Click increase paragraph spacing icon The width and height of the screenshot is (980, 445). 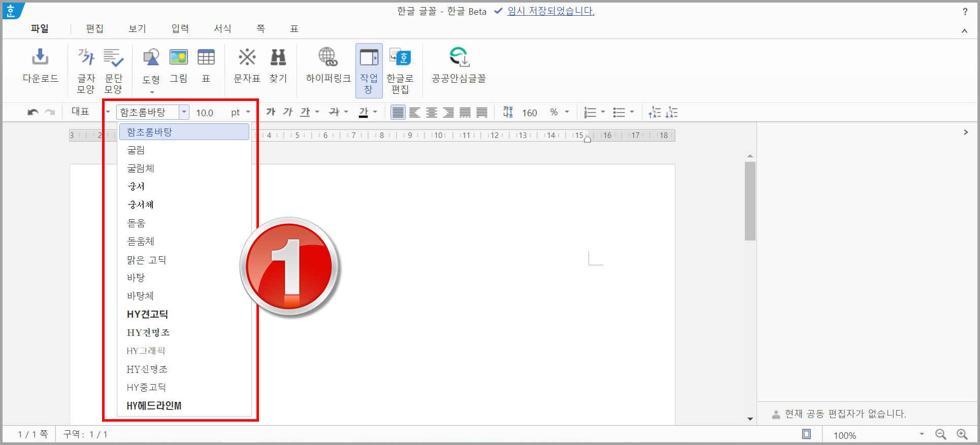pos(655,112)
